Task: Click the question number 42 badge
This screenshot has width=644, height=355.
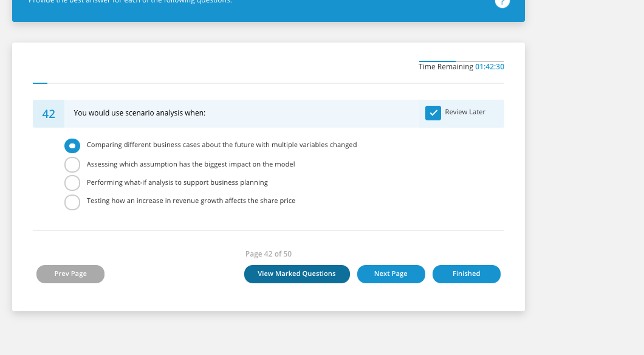Action: pyautogui.click(x=49, y=114)
